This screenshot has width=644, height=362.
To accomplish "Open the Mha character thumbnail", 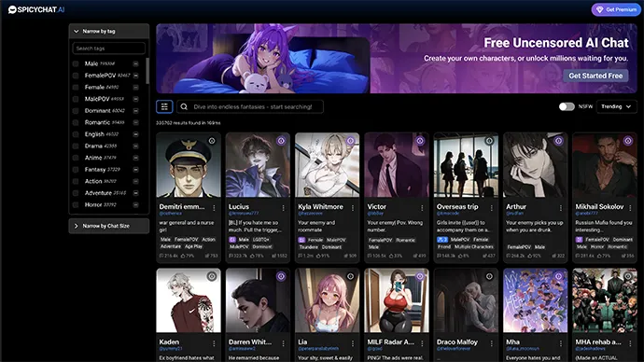I will coord(535,300).
